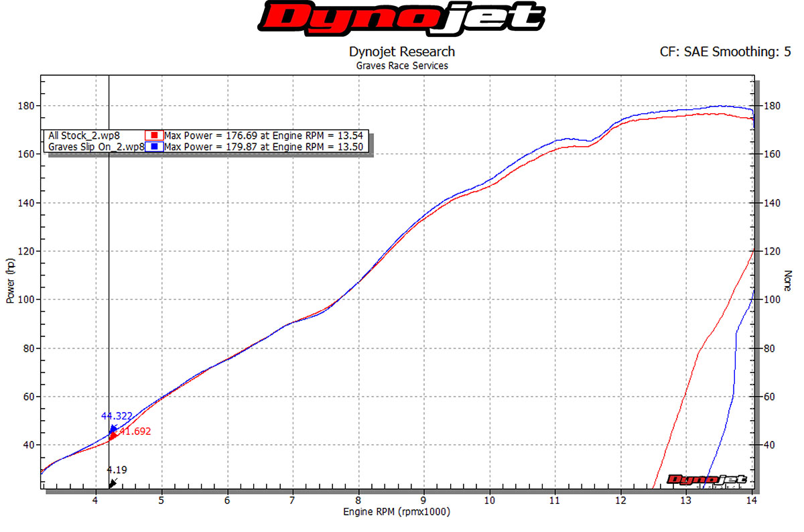Click the red legend square for All Stock
Viewport: 804px width, 532px height.
(x=153, y=135)
